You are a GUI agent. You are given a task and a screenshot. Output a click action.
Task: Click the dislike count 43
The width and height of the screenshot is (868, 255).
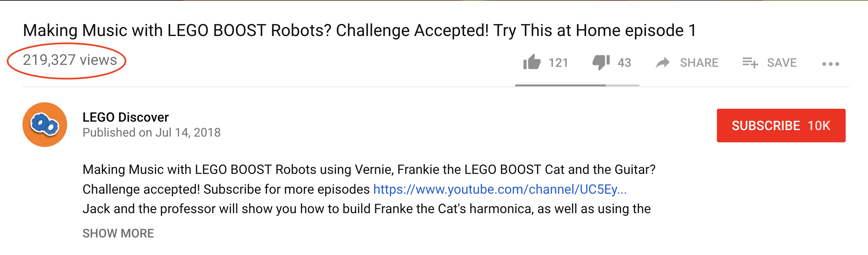(624, 63)
